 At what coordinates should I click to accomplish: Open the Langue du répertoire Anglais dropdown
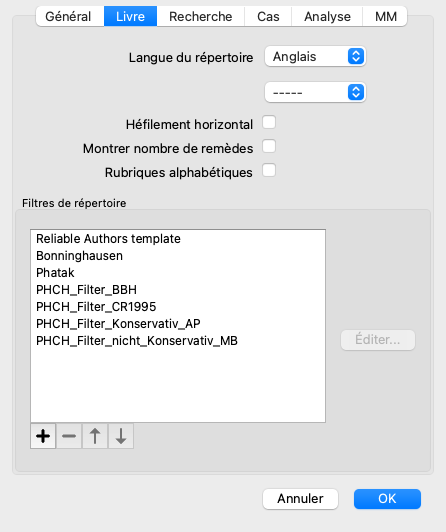(315, 56)
